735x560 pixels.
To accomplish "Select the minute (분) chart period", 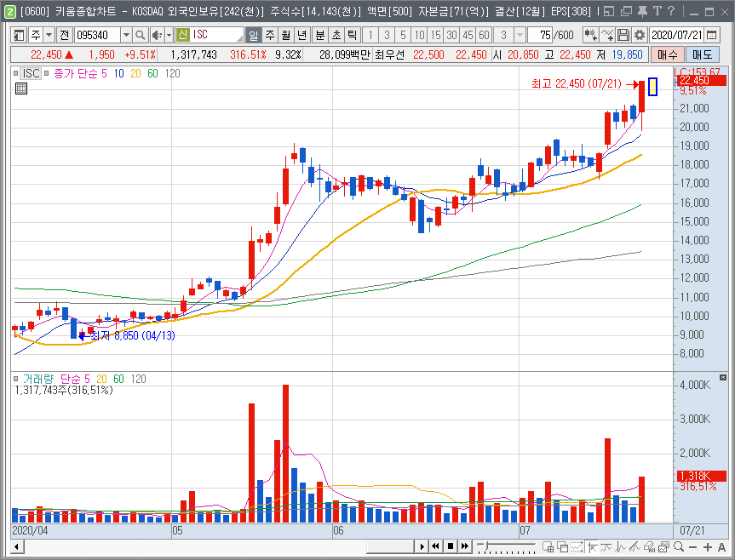I will coord(320,35).
